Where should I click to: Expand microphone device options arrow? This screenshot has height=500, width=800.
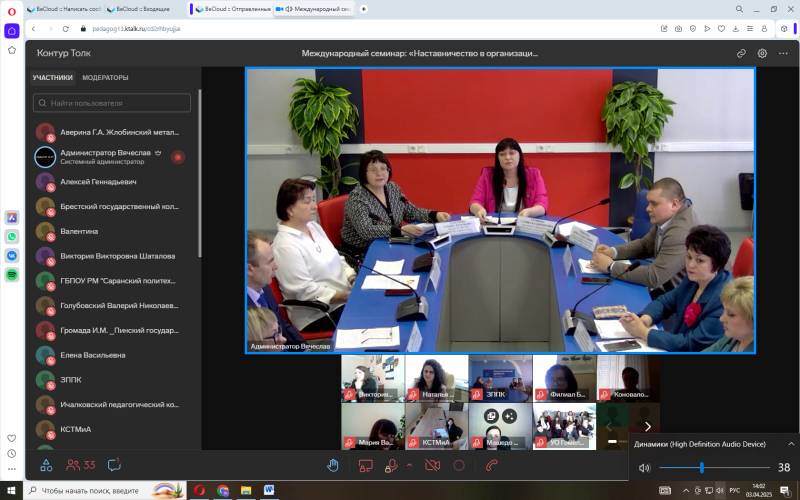409,465
